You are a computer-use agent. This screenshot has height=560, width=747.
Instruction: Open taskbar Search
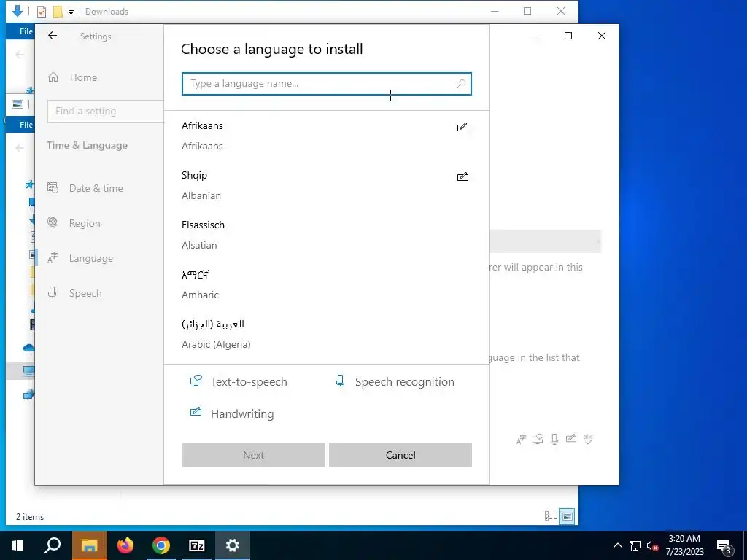click(x=53, y=545)
